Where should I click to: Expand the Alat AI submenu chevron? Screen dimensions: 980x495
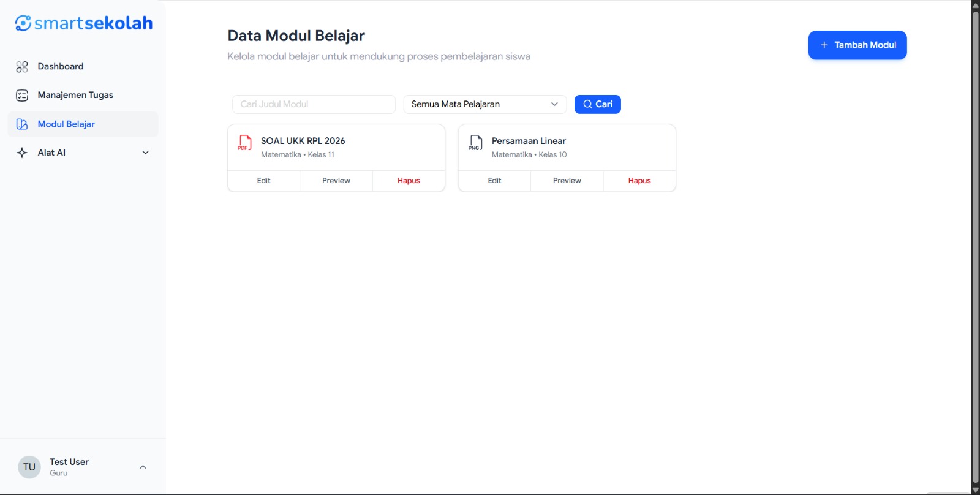pos(146,153)
